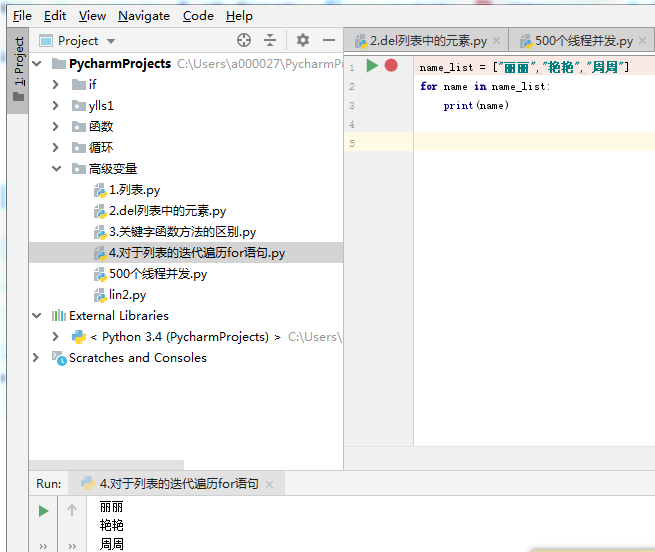
Task: Click the locate/scroll-from-source crosshair icon
Action: (244, 41)
